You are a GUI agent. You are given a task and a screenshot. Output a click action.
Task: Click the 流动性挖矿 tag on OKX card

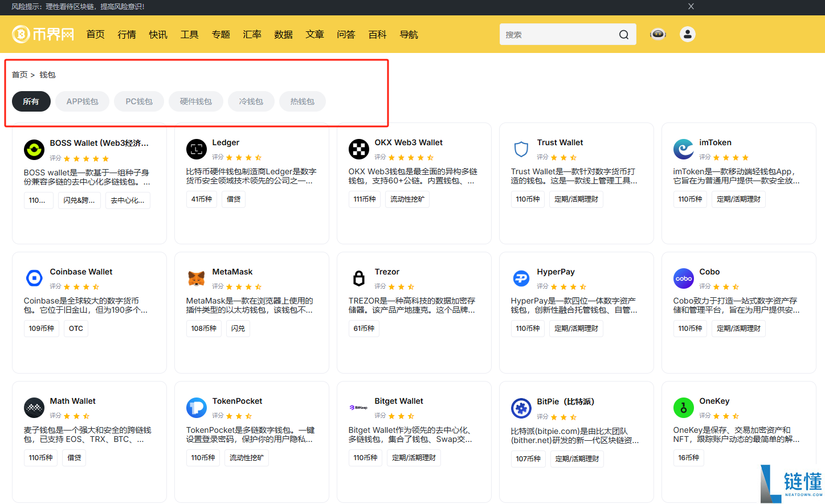(x=407, y=199)
